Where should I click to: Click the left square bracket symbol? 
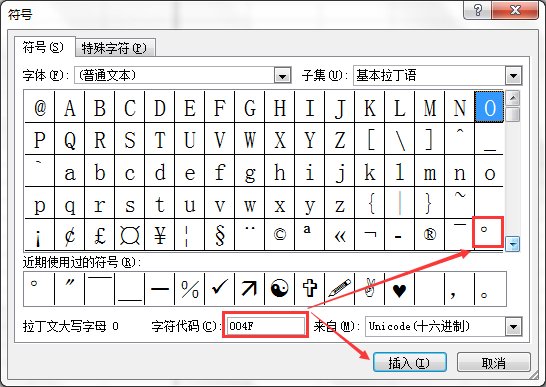pyautogui.click(x=369, y=139)
